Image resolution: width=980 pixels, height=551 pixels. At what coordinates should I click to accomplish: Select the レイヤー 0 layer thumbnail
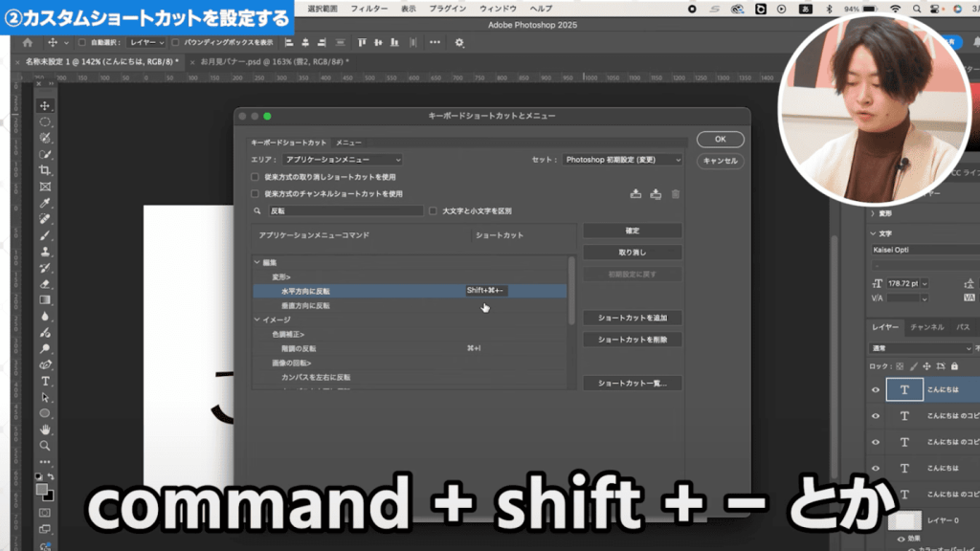904,520
